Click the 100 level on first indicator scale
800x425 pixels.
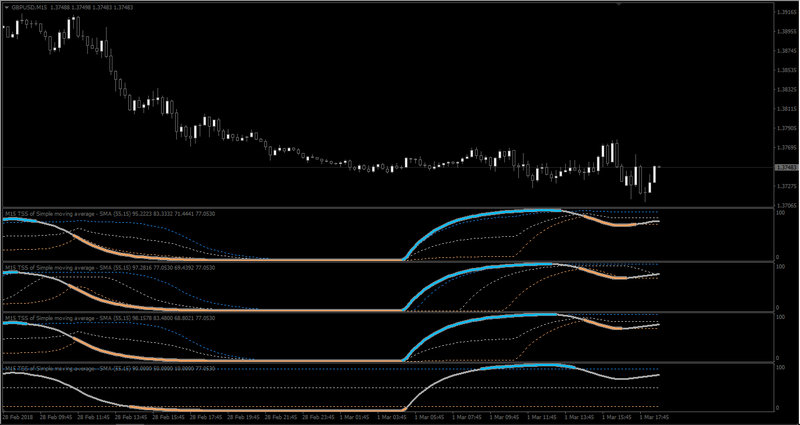coord(780,212)
